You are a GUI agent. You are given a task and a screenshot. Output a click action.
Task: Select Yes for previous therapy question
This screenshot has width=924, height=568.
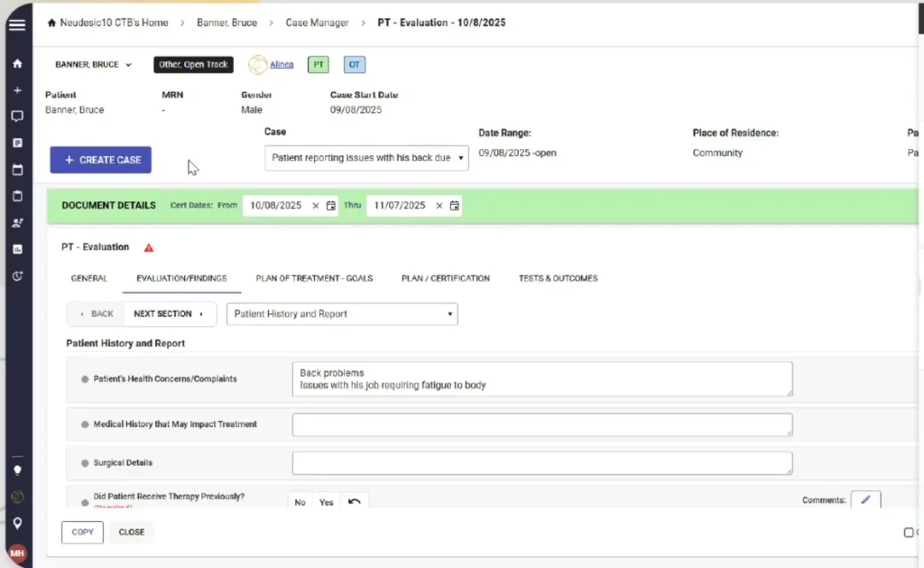[326, 501]
